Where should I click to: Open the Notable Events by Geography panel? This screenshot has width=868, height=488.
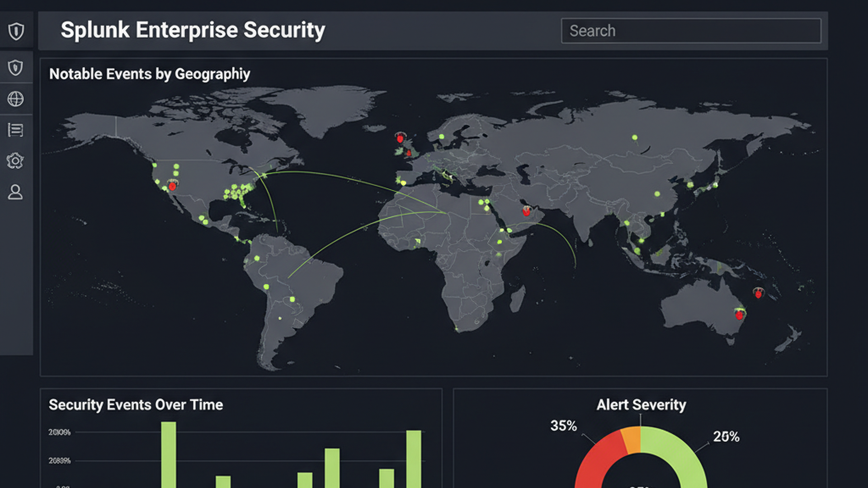tap(149, 74)
